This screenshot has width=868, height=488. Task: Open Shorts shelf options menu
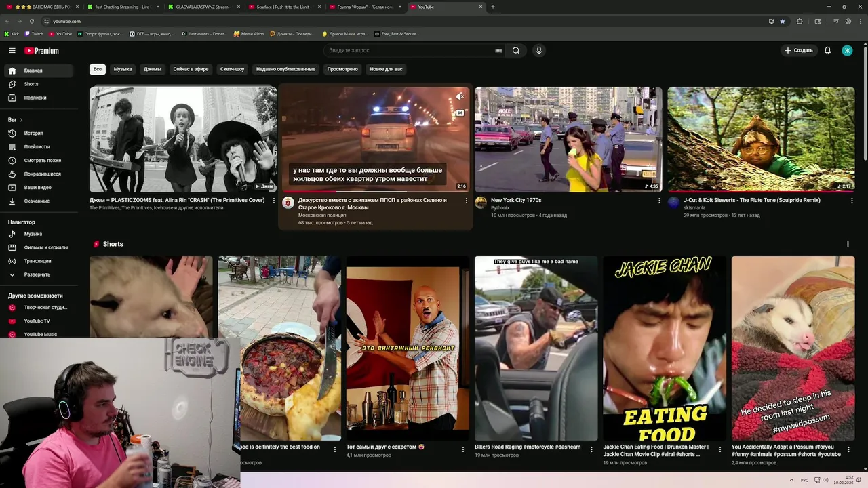click(848, 244)
